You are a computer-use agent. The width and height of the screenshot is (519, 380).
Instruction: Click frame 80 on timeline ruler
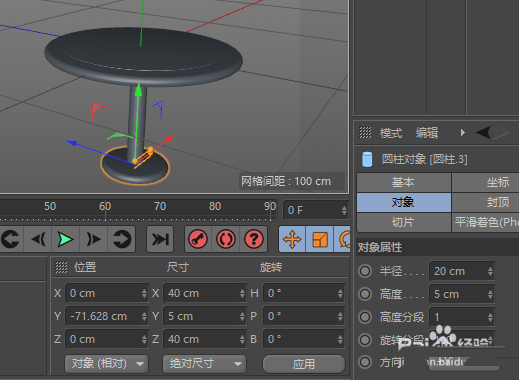(x=215, y=206)
